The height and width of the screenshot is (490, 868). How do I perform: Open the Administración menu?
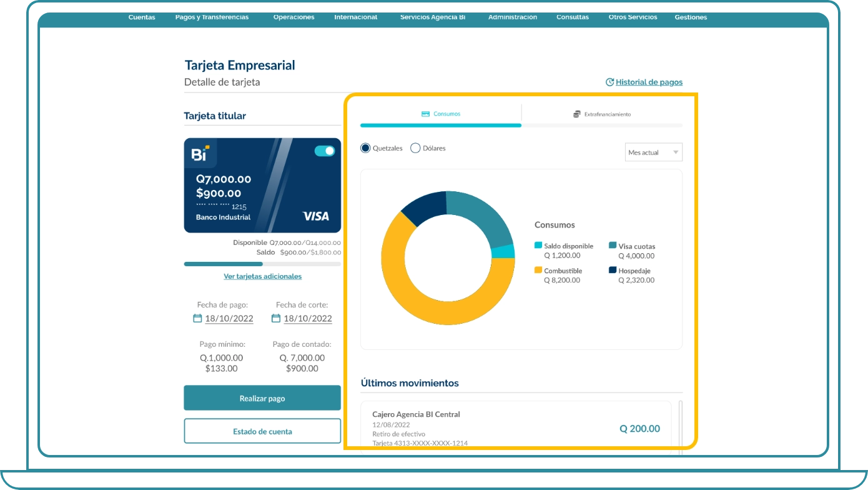click(513, 17)
